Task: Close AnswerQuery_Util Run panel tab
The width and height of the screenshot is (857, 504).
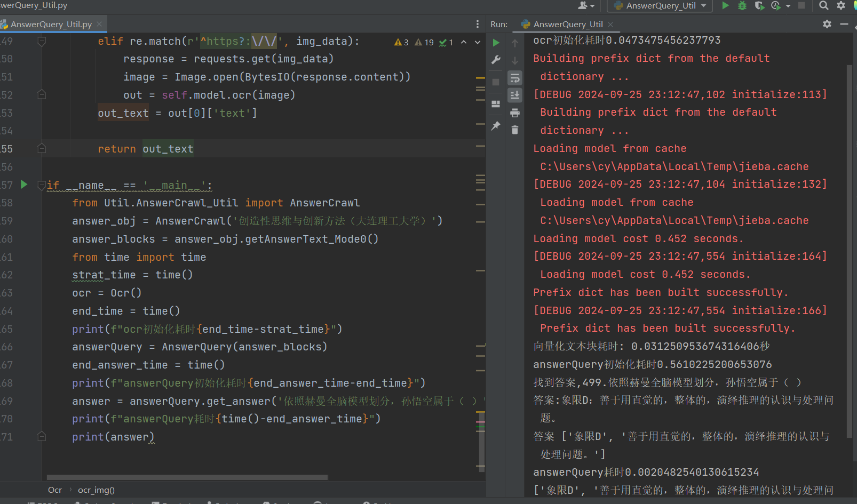Action: pyautogui.click(x=610, y=24)
